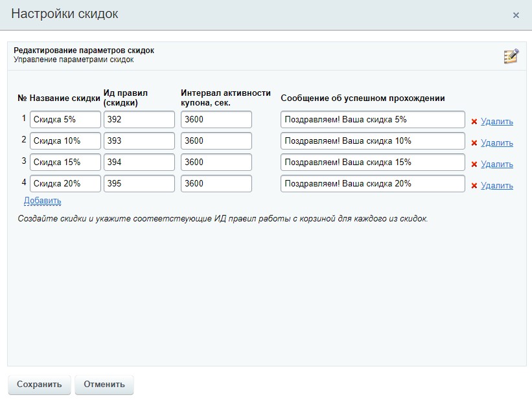This screenshot has height=404, width=532.
Task: Focus message field 'Поздравляем! Ваша скидка 5%'
Action: [x=373, y=120]
